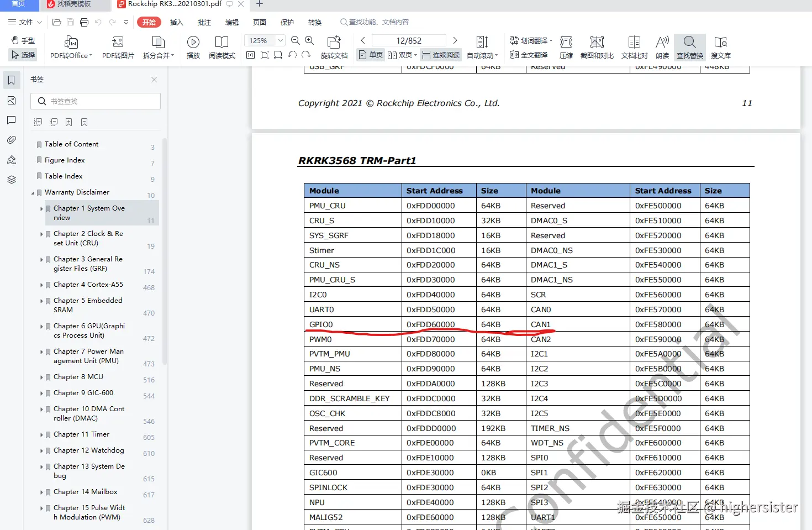Enable 单页 single page view
812x530 pixels.
(371, 55)
